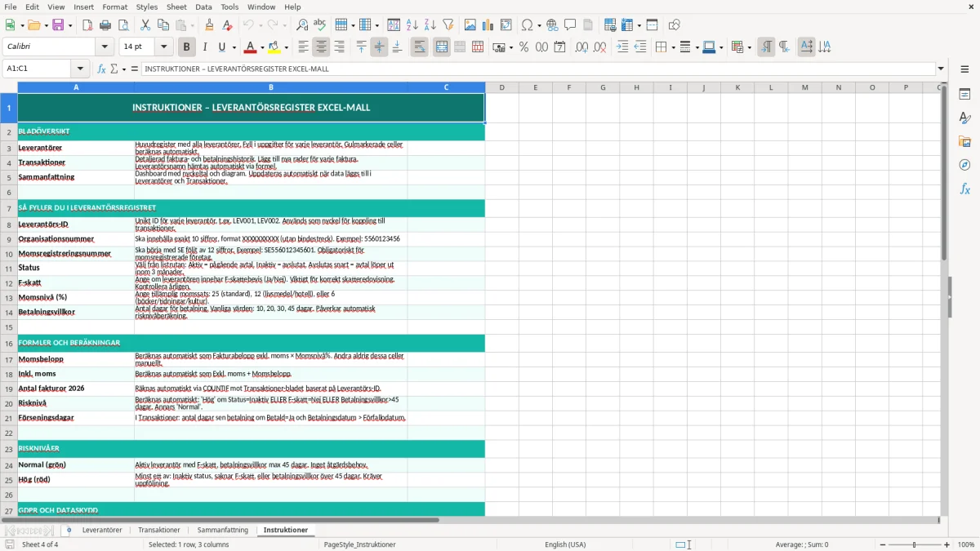Apply red font color
Viewport: 980px width, 551px height.
pyautogui.click(x=250, y=47)
